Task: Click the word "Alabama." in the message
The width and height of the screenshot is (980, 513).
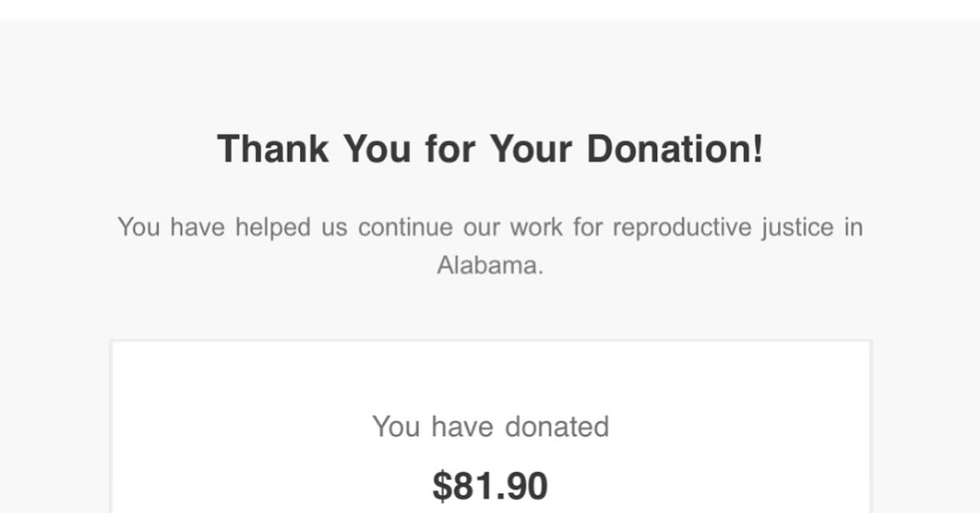Action: (x=490, y=265)
